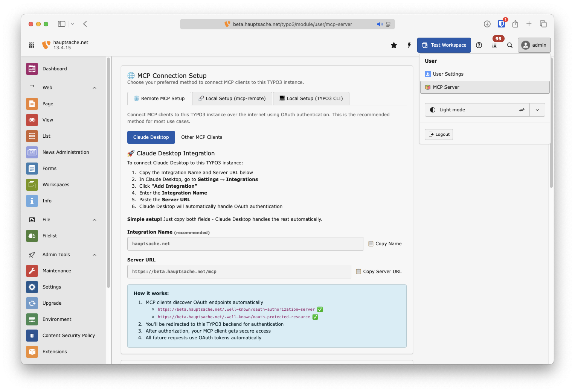Open the module grid menu icon
Image resolution: width=575 pixels, height=392 pixels.
[x=32, y=45]
